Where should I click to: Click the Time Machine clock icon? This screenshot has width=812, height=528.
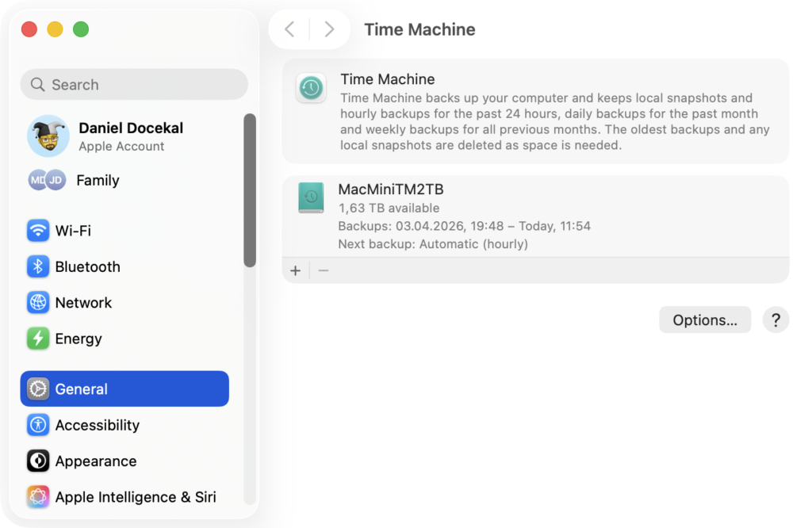tap(311, 87)
